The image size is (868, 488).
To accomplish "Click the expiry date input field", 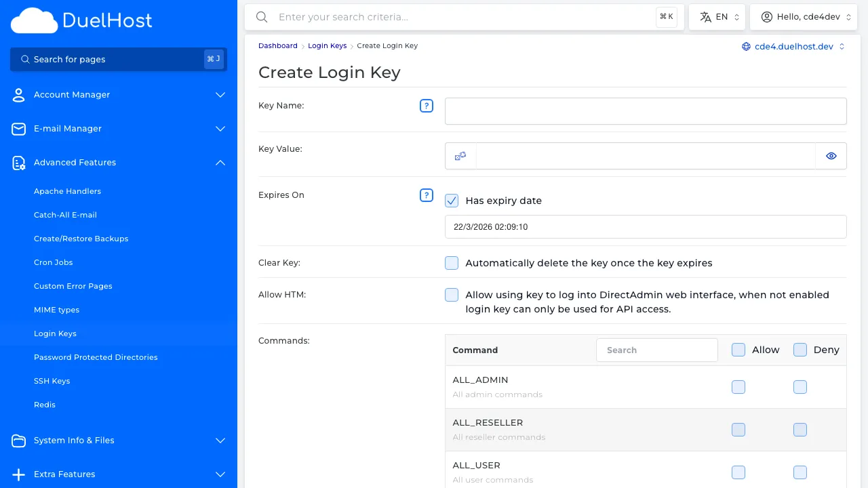I will pyautogui.click(x=646, y=226).
